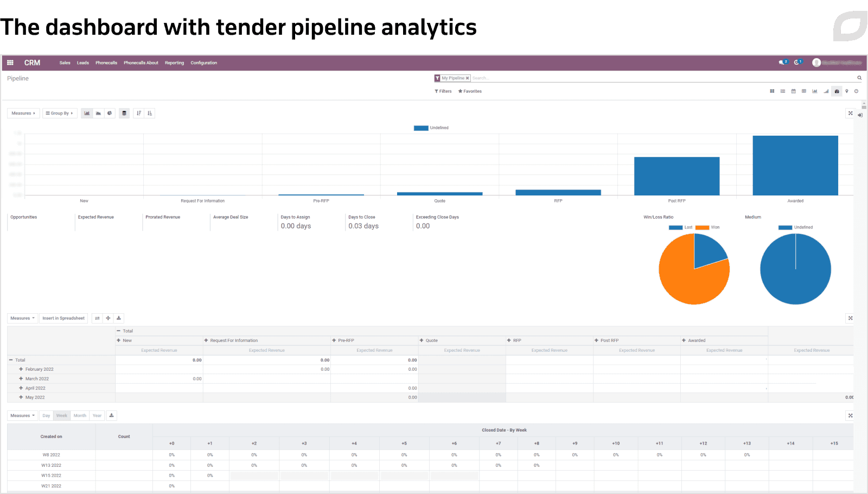Open the activities clock icon with badge 1
This screenshot has width=868, height=494.
(x=798, y=62)
